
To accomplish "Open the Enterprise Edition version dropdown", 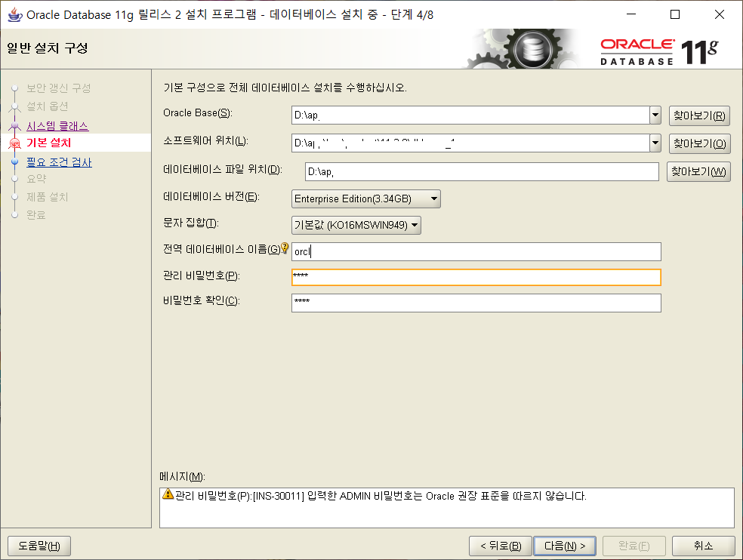I will point(365,199).
